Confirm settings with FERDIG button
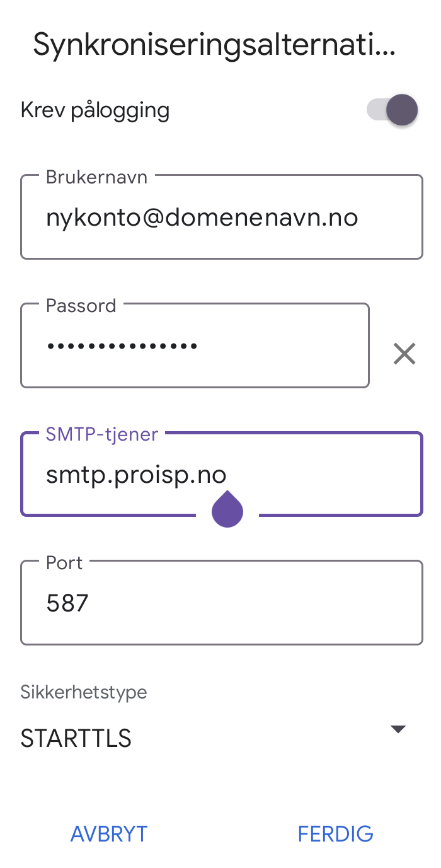The image size is (441, 868). (335, 834)
